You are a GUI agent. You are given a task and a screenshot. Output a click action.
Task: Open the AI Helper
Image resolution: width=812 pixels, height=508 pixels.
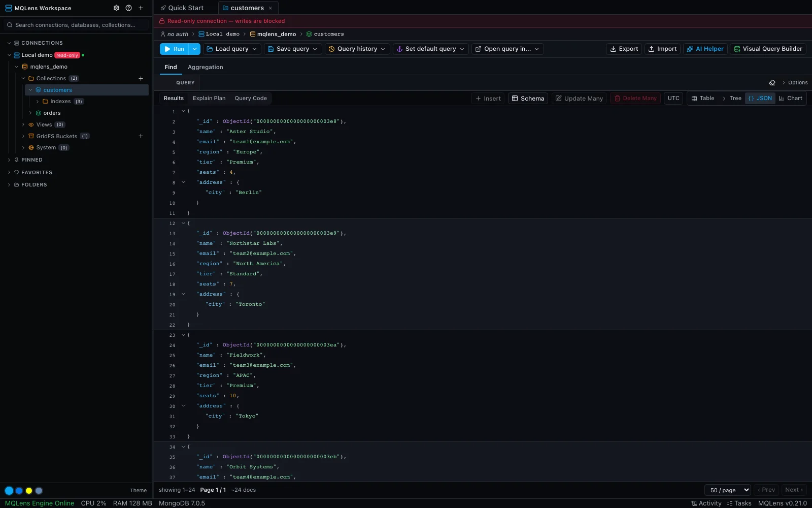tap(705, 49)
